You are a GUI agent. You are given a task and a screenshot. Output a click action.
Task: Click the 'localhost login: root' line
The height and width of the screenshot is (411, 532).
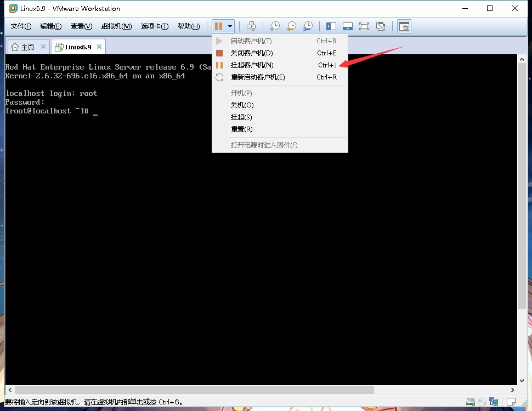[x=52, y=94]
